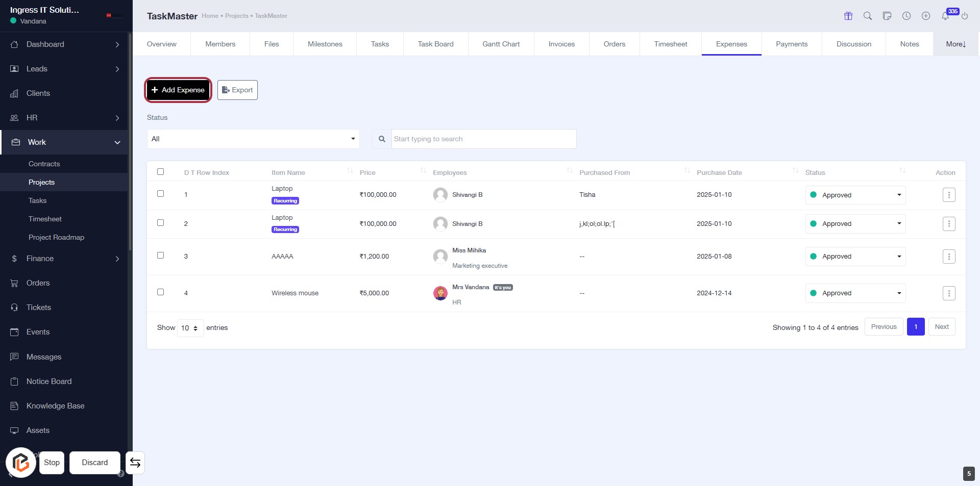Open the search magnifier in header
The height and width of the screenshot is (486, 980).
[868, 16]
